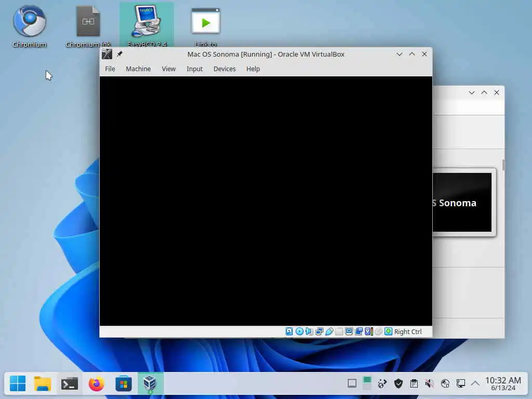Open the clipboard tray icon
This screenshot has height=399, width=532.
(x=414, y=384)
